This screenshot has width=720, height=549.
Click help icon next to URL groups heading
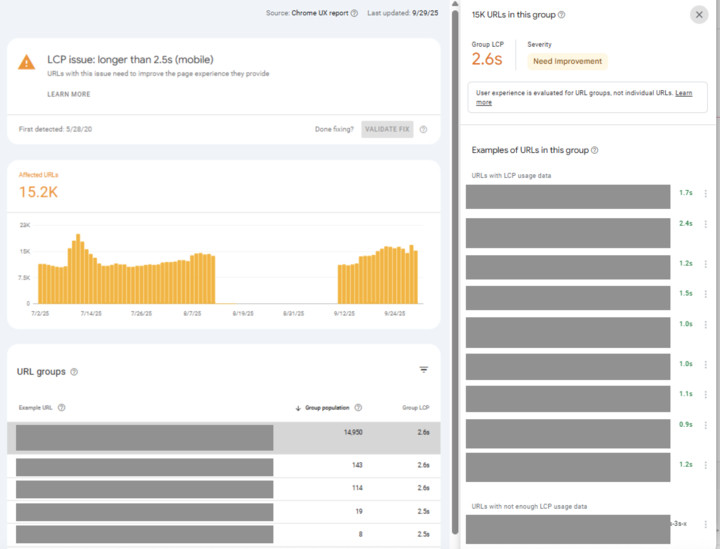click(74, 372)
